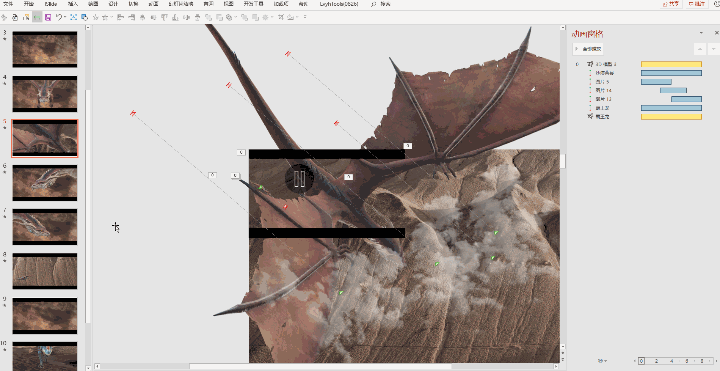Open the iSlide ribbon tab
The width and height of the screenshot is (720, 371).
[x=51, y=4]
